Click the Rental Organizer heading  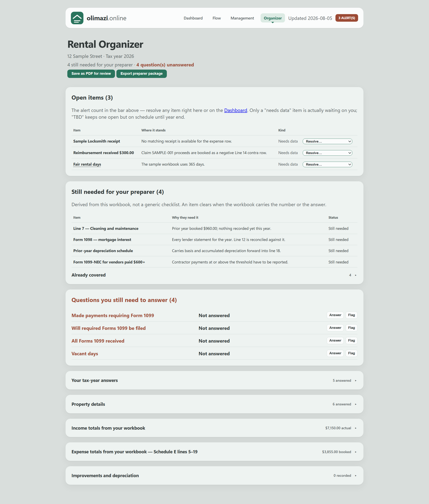[105, 44]
